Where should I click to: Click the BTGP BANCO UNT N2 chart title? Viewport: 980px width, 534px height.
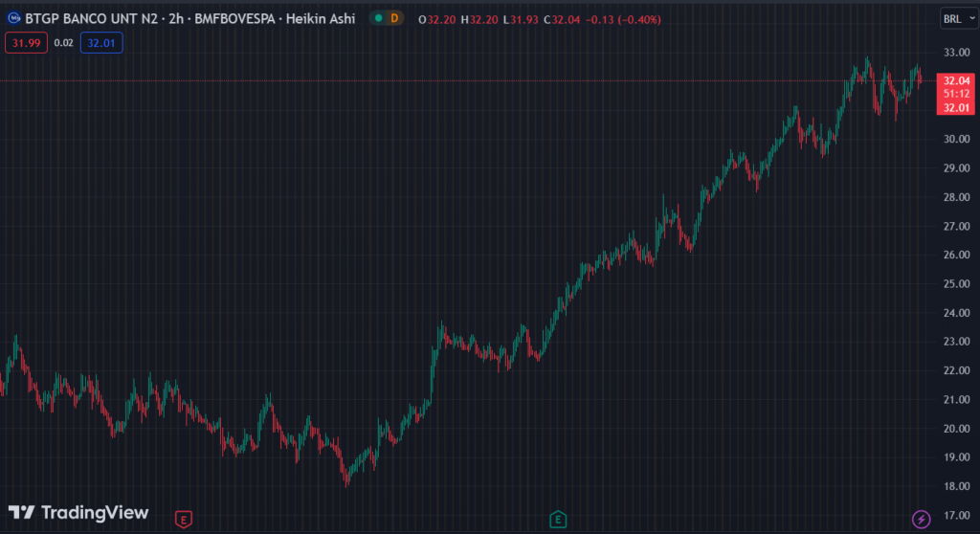[x=91, y=19]
